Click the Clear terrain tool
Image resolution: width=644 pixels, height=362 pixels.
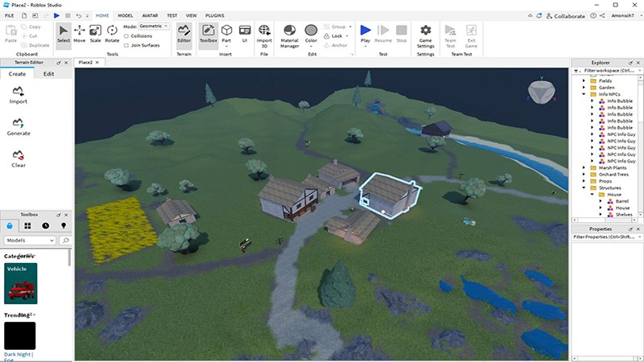[19, 158]
